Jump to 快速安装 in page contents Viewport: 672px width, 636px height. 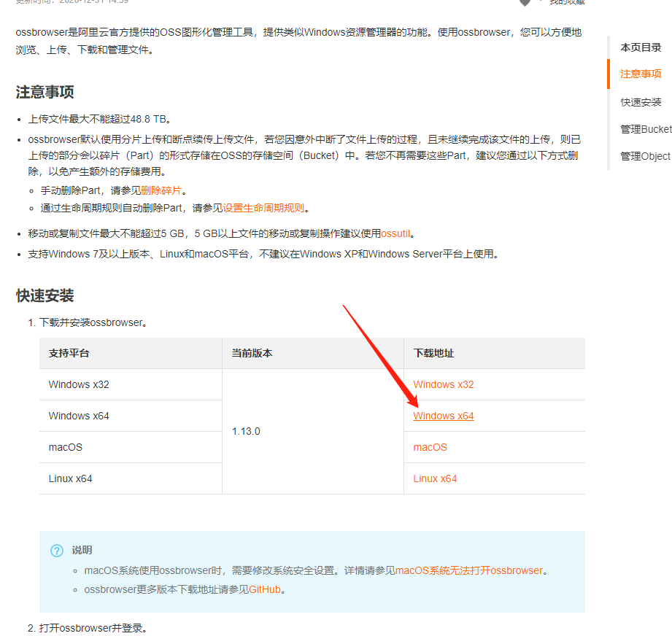[x=641, y=102]
